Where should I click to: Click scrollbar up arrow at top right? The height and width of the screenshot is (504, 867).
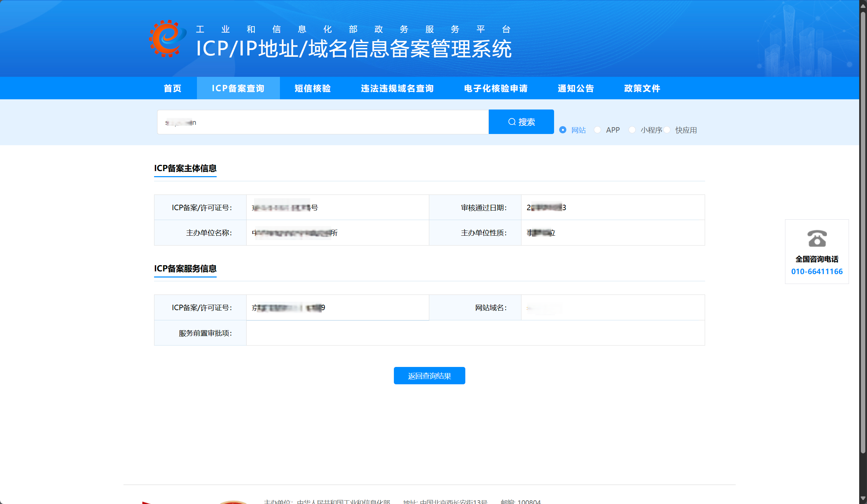(863, 6)
